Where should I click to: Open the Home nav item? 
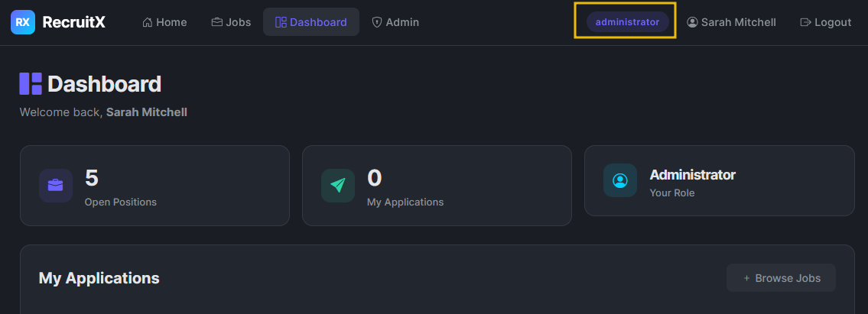pyautogui.click(x=164, y=22)
